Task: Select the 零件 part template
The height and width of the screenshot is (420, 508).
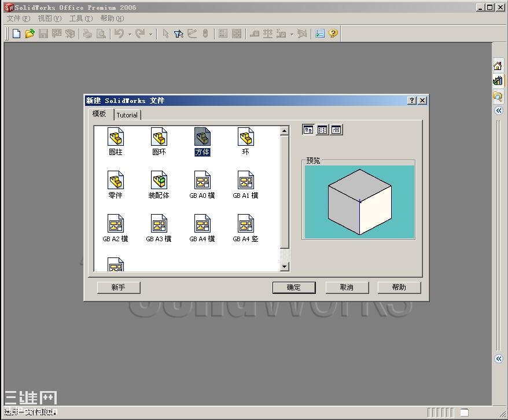Action: (116, 185)
